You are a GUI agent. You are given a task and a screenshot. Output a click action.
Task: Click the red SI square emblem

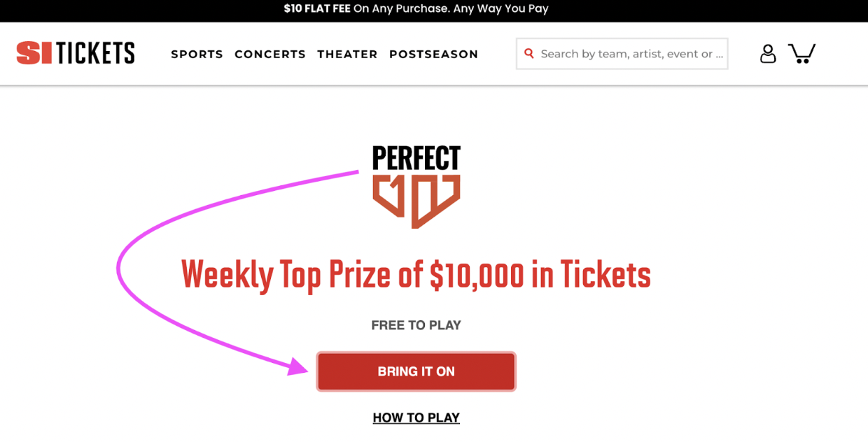[x=34, y=52]
